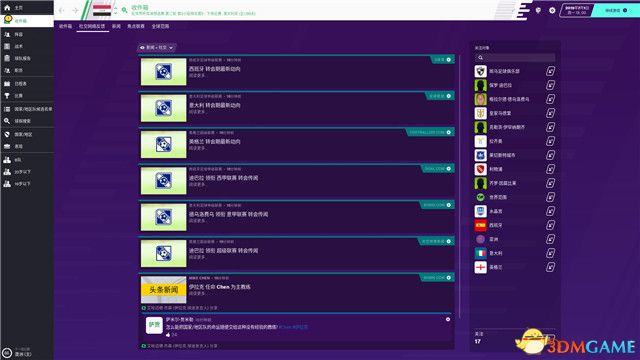
Task: Switch to the 社交网络反馈 tab
Action: point(92,26)
